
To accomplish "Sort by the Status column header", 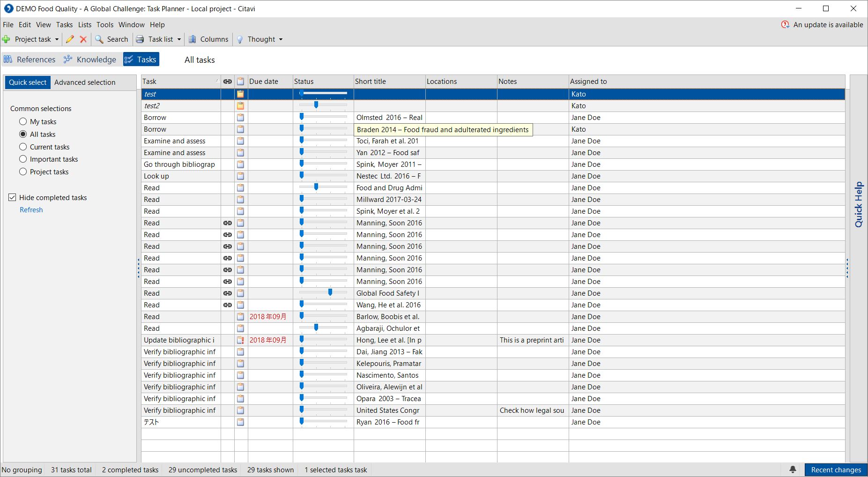I will tap(323, 82).
